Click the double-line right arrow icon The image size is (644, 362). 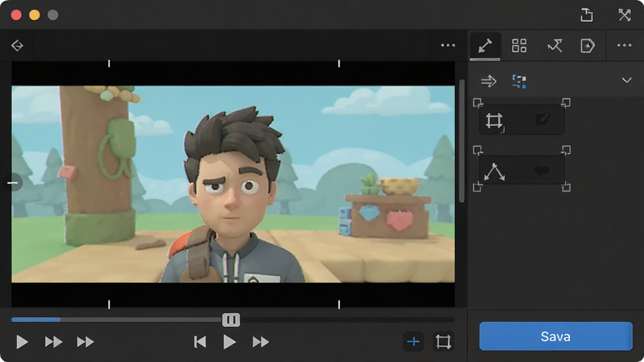point(489,81)
